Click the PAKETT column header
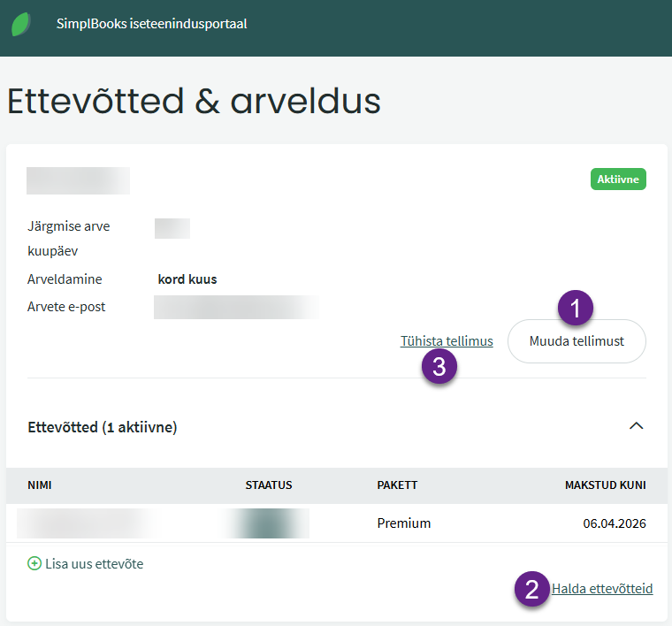 point(397,485)
